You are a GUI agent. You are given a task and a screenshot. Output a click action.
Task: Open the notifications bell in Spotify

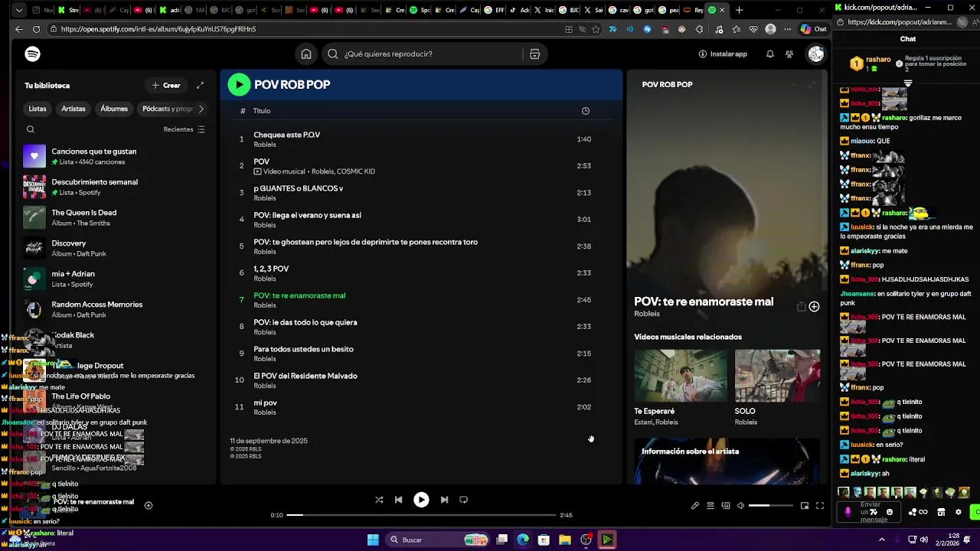[x=770, y=54]
